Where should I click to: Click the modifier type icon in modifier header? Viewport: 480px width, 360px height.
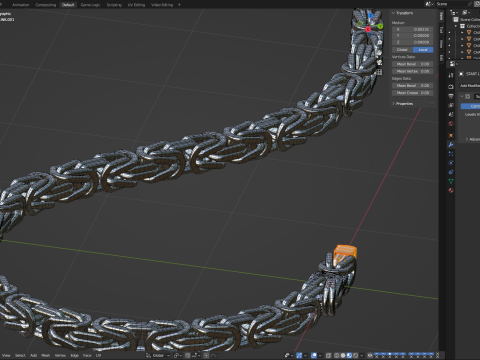pyautogui.click(x=468, y=96)
